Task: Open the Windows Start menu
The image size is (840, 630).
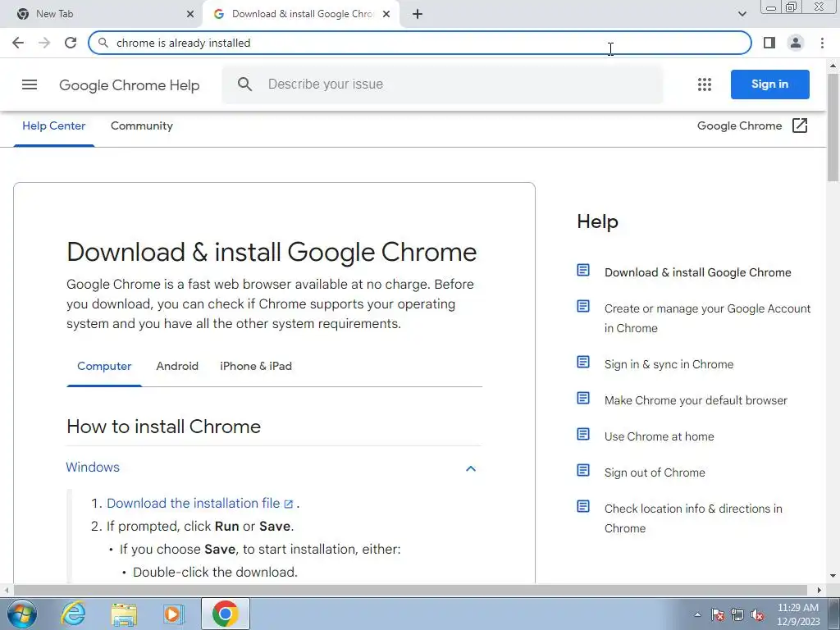Action: pyautogui.click(x=22, y=614)
